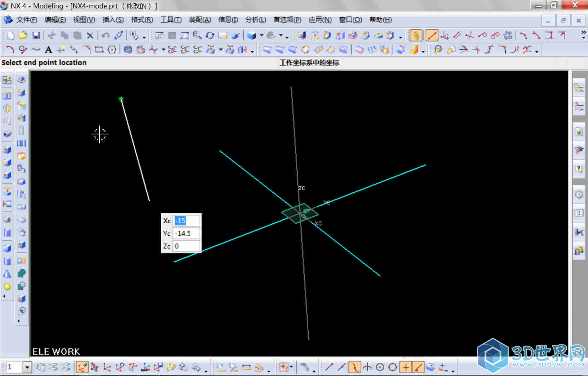Click the work layer number field

[14, 367]
